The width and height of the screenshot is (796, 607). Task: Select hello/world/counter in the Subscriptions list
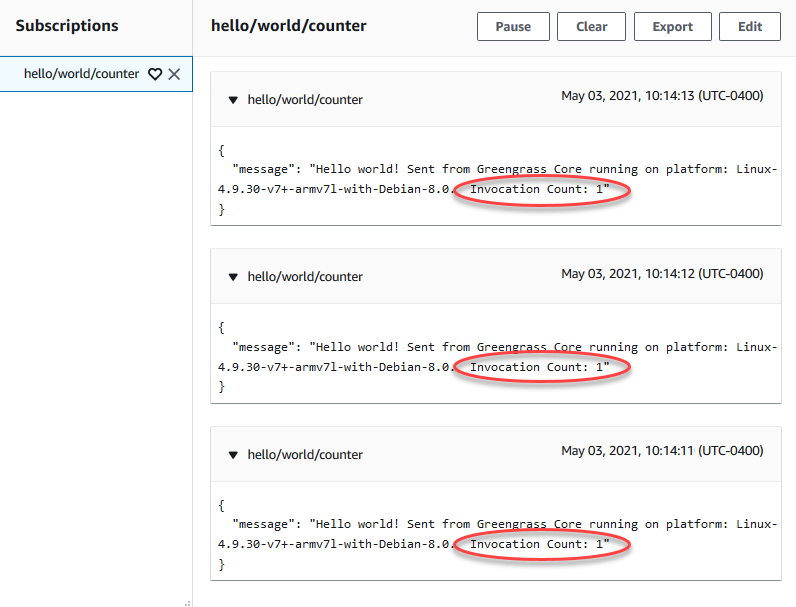coord(81,74)
